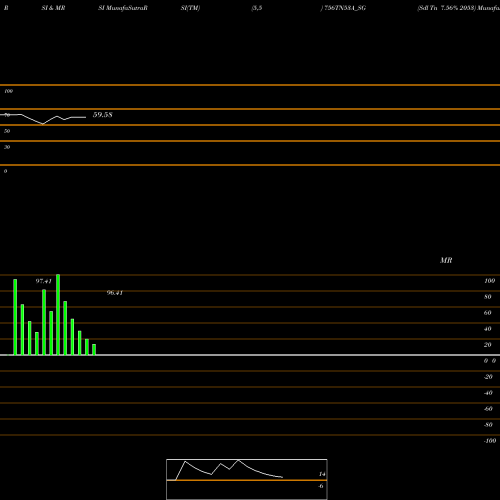500x500 pixels.
Task: Click the -40 label on the MR axis
Action: pos(488,393)
